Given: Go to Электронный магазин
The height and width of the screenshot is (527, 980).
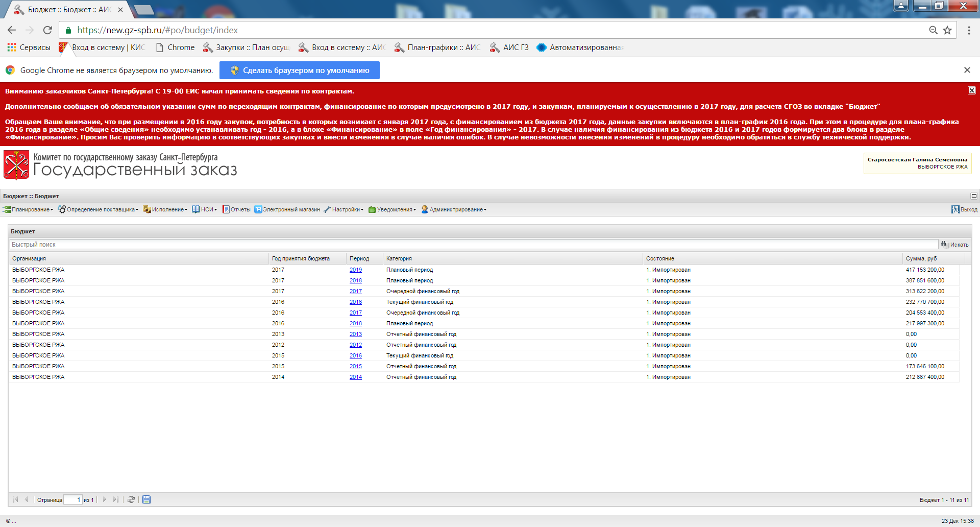Looking at the screenshot, I should [287, 209].
